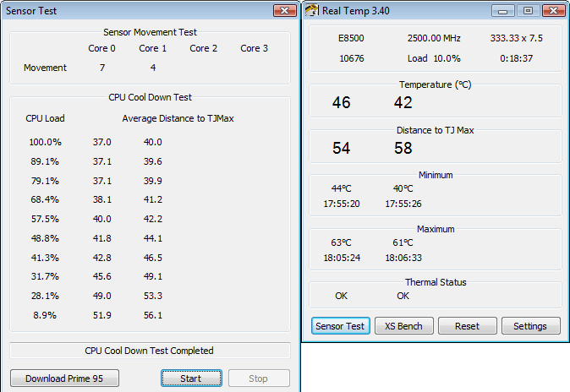This screenshot has width=570, height=392.
Task: Click the 48.8% CPU load row
Action: point(96,238)
